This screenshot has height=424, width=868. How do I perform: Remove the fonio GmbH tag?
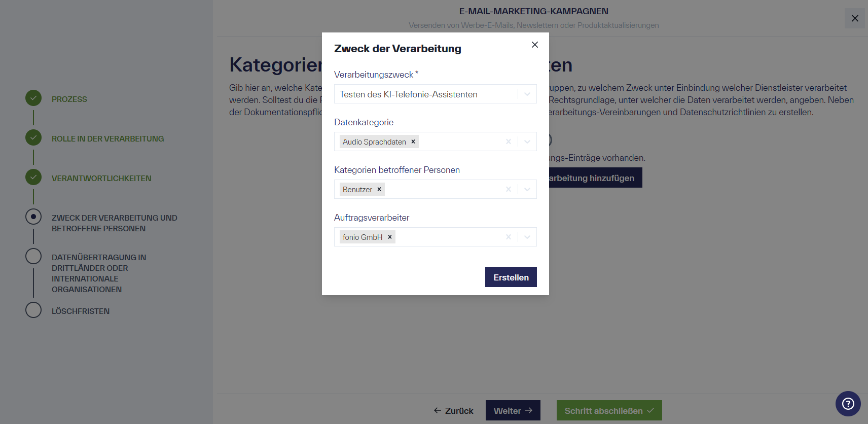point(390,237)
